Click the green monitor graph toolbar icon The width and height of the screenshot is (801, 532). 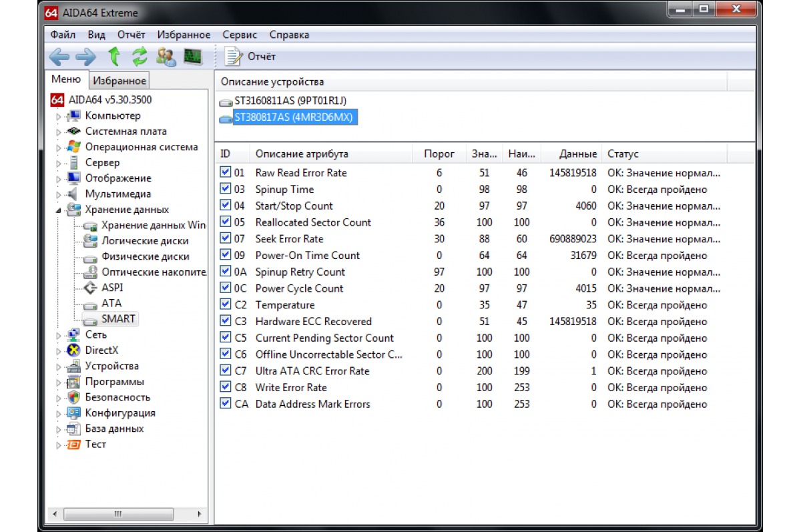(x=193, y=57)
